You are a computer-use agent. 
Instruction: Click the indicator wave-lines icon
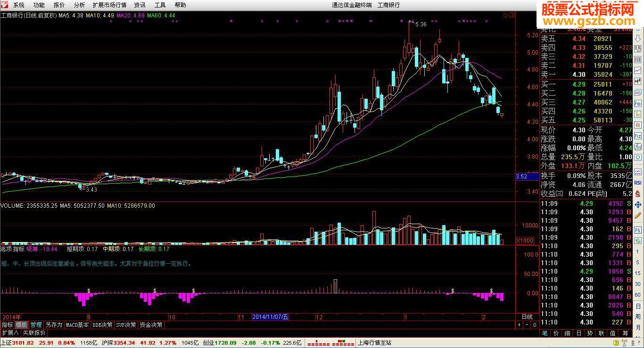pyautogui.click(x=638, y=171)
